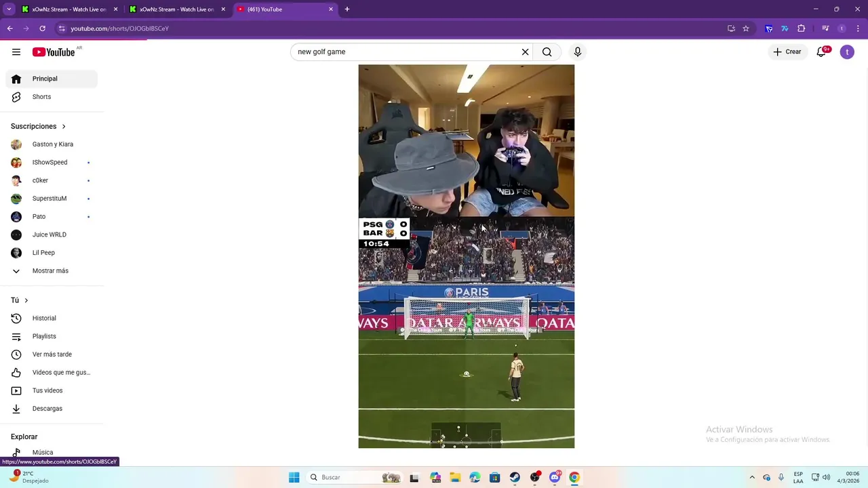
Task: Open the Windows Start menu
Action: (294, 477)
